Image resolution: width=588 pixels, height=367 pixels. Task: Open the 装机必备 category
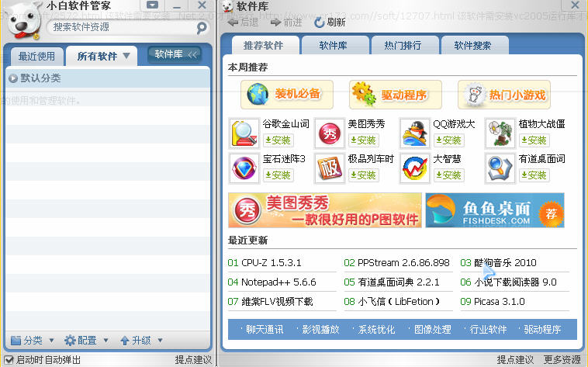coord(287,95)
